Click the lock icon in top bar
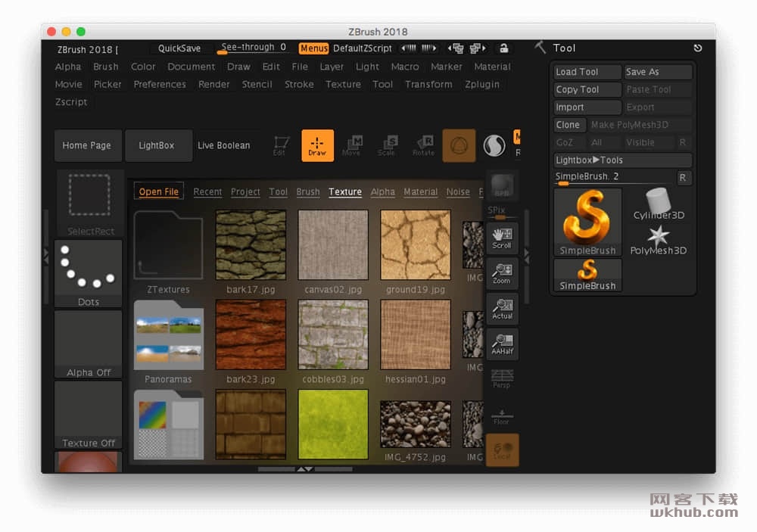757x532 pixels. [503, 48]
